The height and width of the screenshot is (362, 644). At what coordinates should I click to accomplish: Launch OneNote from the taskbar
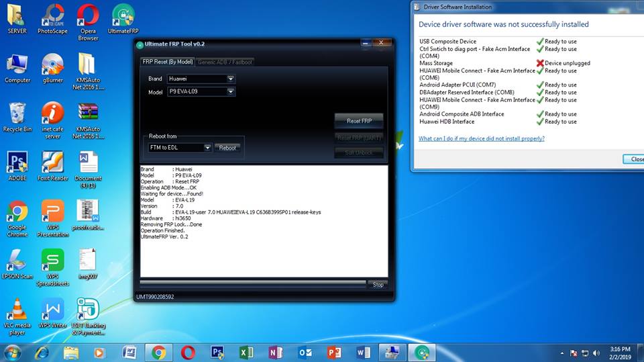tap(276, 353)
